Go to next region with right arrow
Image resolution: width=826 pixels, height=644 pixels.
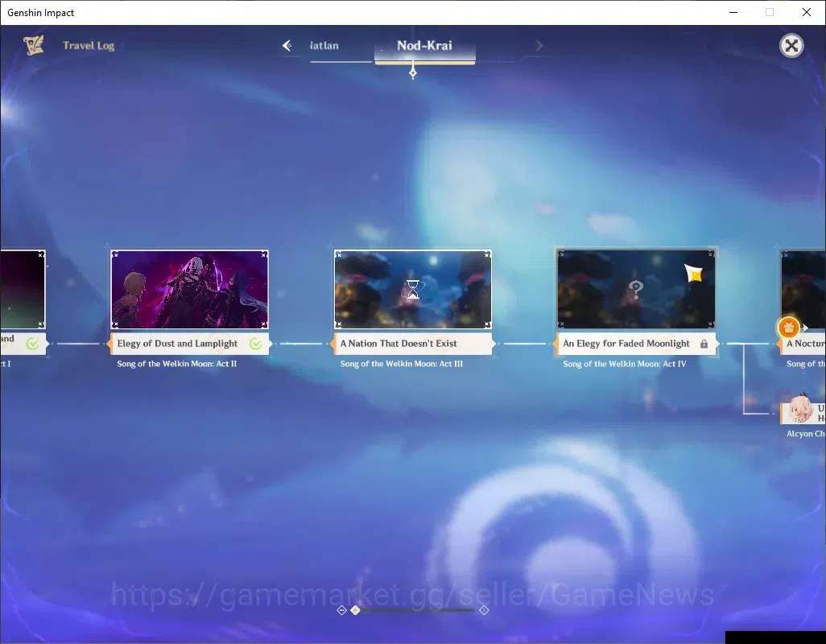coord(539,46)
